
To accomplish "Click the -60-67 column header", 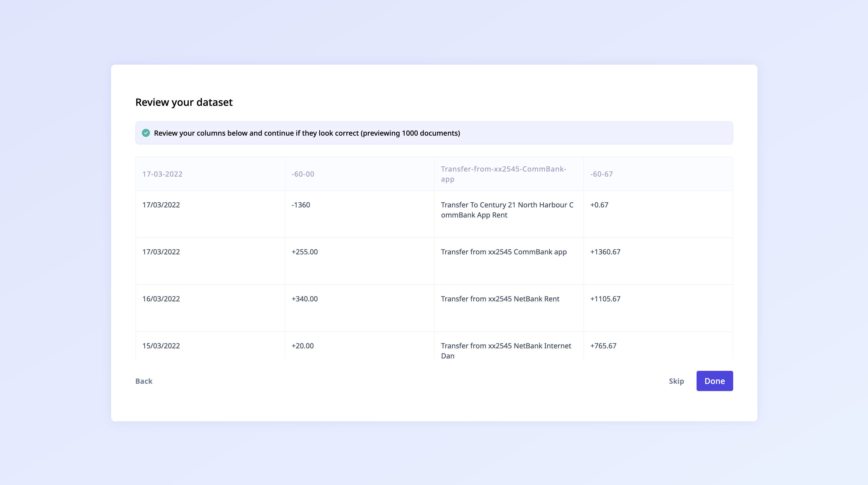I will [x=601, y=174].
